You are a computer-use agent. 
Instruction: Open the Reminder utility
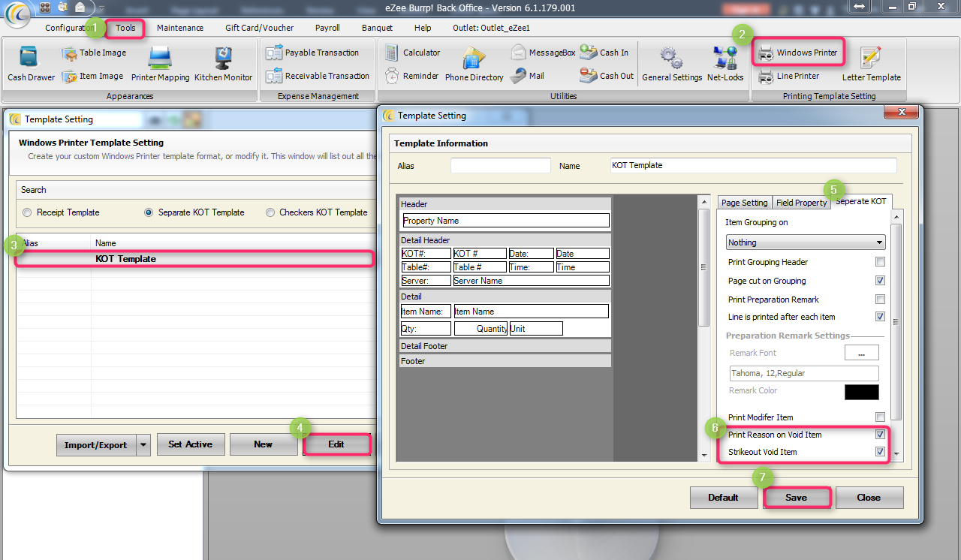(411, 76)
